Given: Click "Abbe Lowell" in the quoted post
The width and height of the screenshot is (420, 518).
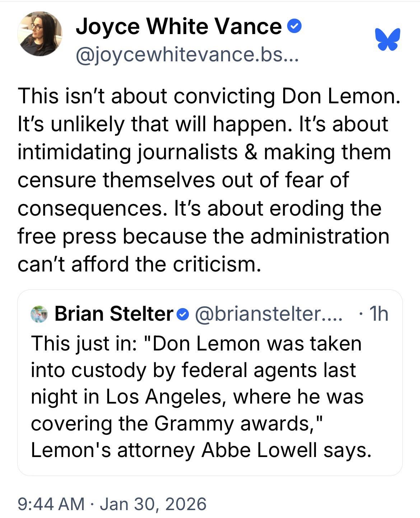Looking at the screenshot, I should coord(259,450).
